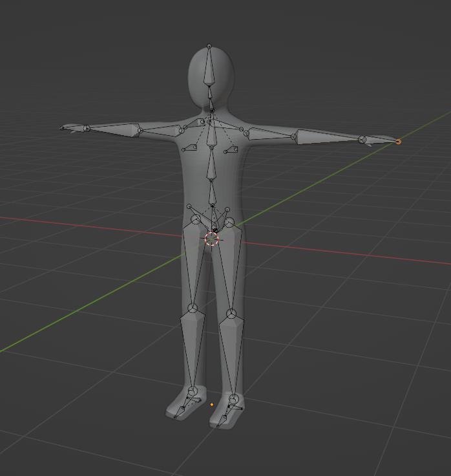
Task: Click the hand tip joint on viewer's left
Action: click(x=62, y=128)
